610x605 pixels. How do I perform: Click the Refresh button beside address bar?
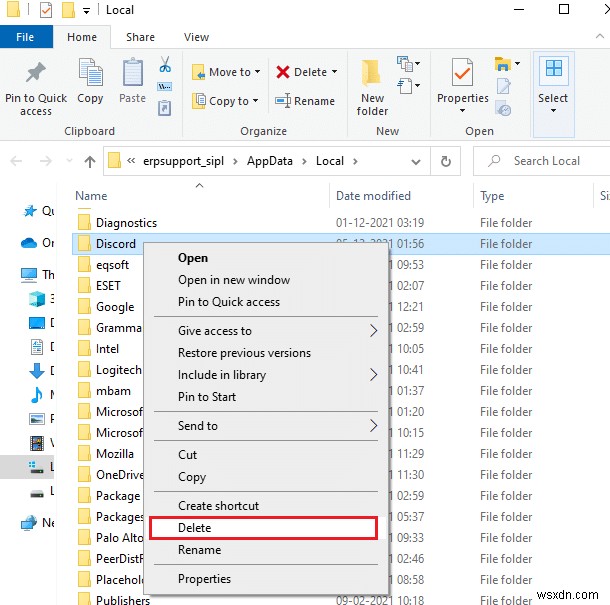click(x=446, y=161)
